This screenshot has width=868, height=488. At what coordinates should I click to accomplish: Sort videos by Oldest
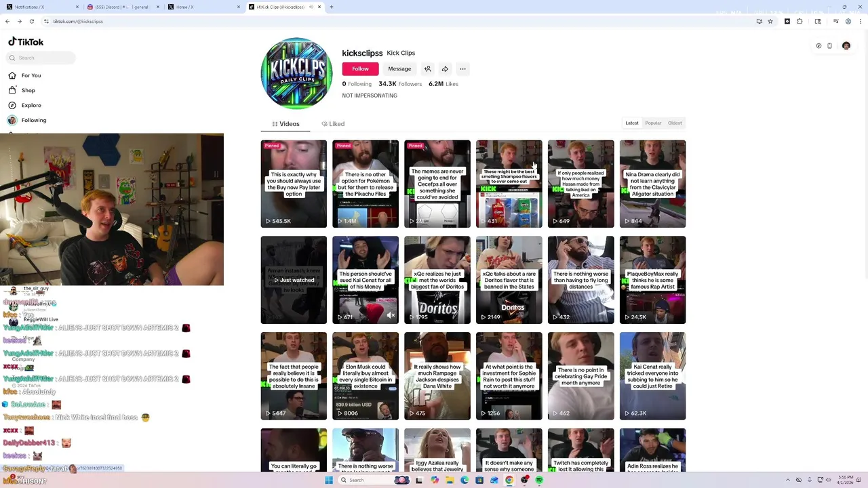[x=675, y=123]
